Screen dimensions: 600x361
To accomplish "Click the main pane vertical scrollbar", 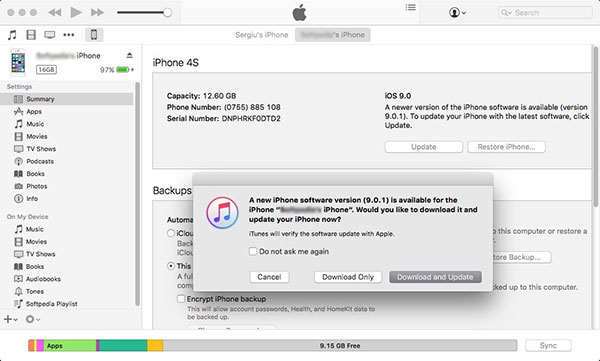I will tap(596, 126).
